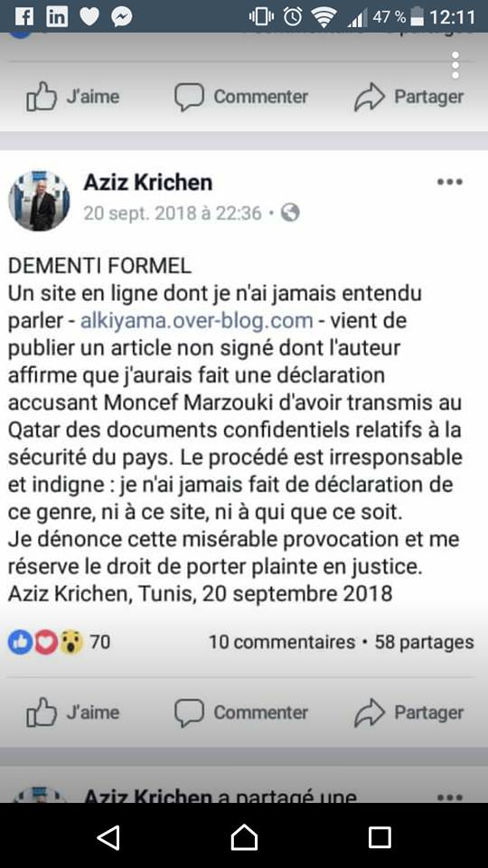Image resolution: width=488 pixels, height=868 pixels.
Task: Open Aziz Krichen profile picture
Action: tap(39, 201)
